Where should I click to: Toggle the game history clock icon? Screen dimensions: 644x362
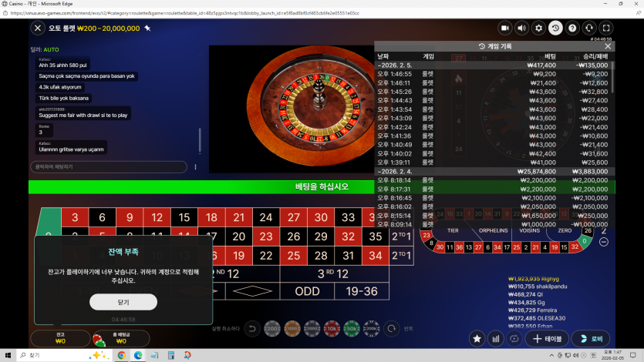click(555, 28)
